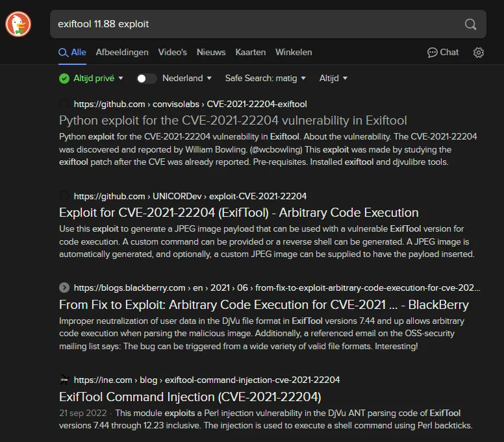The height and width of the screenshot is (442, 504).
Task: Click the ine.com blog URL breadcrumb
Action: (x=207, y=380)
